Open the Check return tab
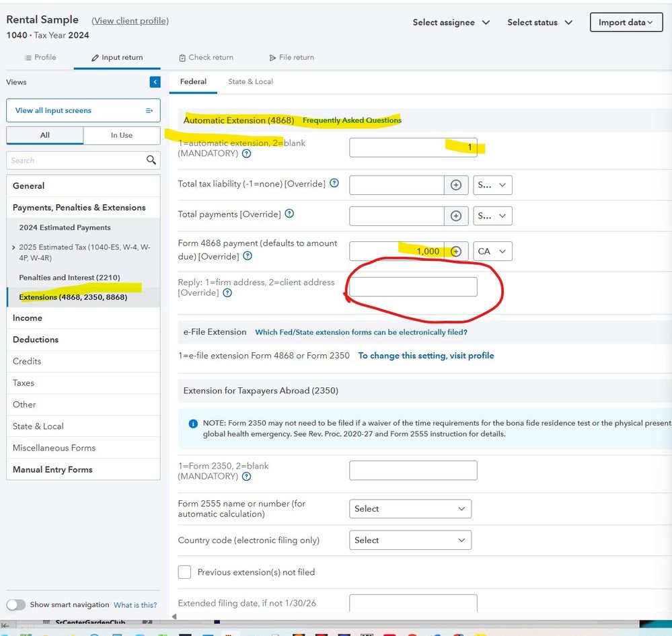This screenshot has height=636, width=672. click(206, 57)
